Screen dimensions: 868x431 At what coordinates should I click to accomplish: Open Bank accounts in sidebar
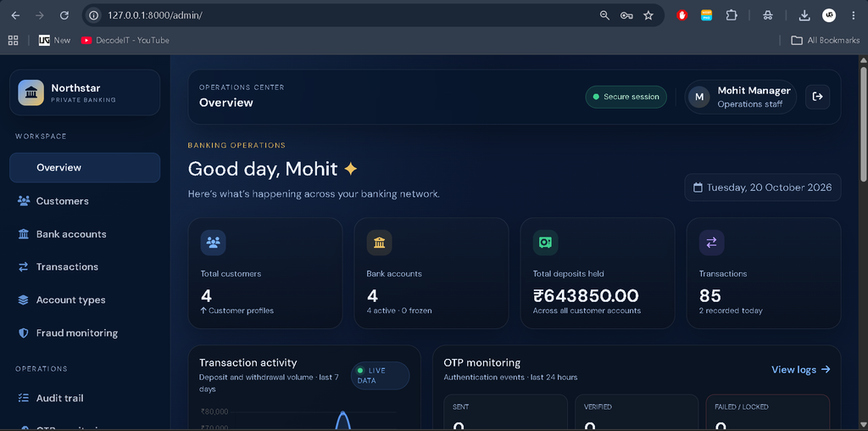tap(85, 234)
